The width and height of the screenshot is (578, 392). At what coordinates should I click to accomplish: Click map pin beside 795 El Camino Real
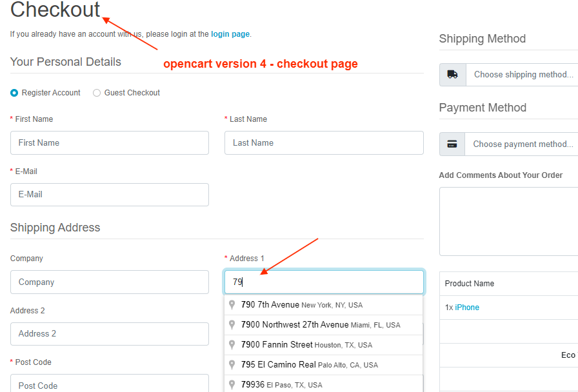tap(232, 365)
